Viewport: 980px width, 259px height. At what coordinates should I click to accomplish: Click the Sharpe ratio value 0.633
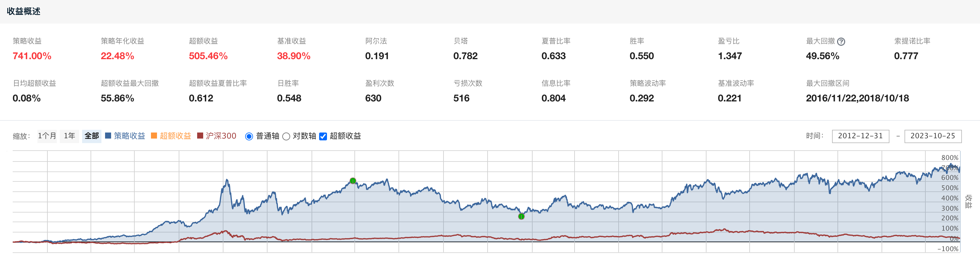pos(553,56)
